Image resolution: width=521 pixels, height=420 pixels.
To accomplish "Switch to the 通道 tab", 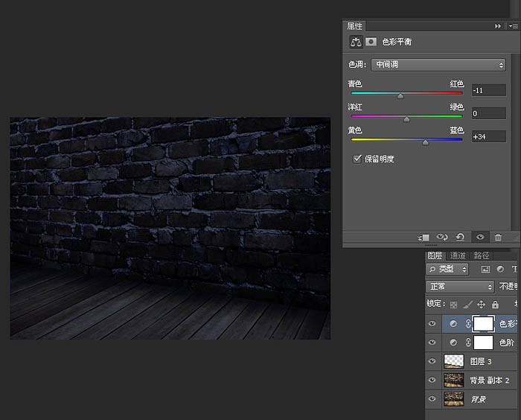I will [x=458, y=255].
